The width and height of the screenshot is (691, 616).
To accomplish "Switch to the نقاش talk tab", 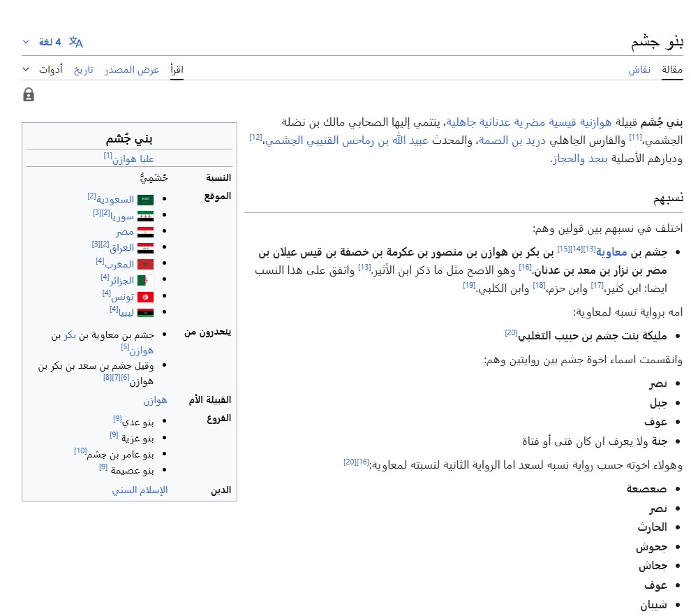I will 639,70.
